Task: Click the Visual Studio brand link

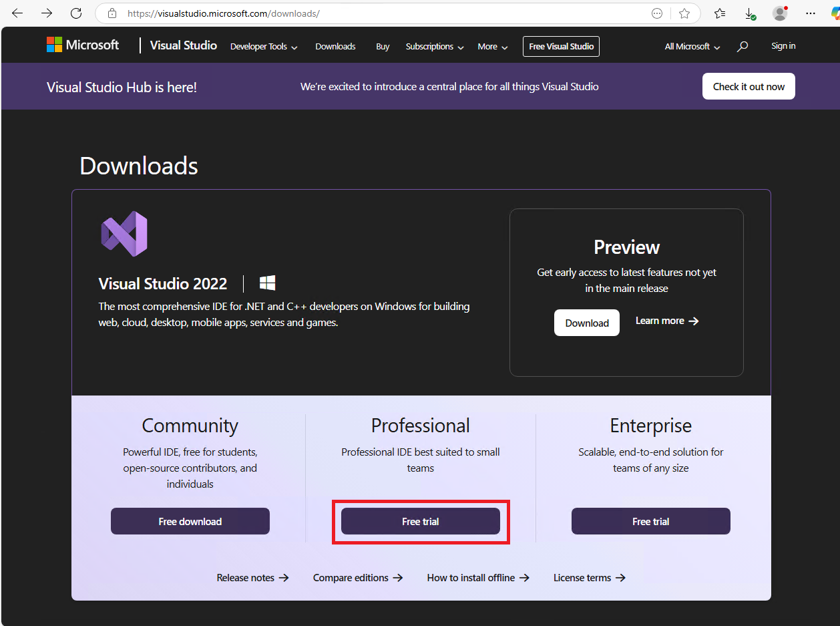Action: point(184,45)
